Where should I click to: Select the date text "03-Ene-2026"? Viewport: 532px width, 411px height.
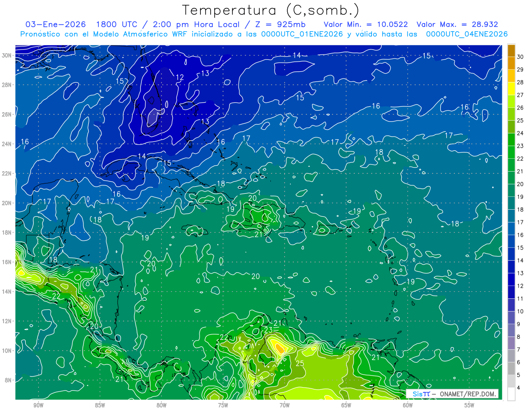(x=55, y=24)
